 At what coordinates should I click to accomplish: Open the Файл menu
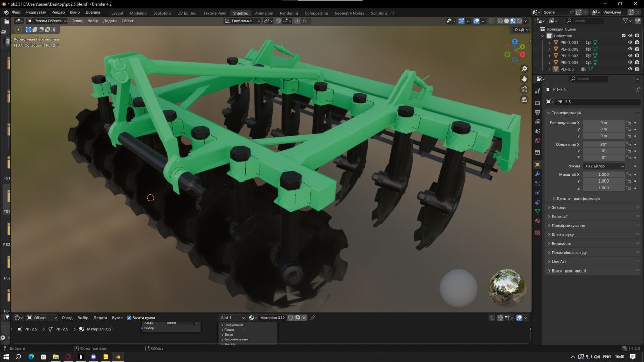[x=16, y=12]
